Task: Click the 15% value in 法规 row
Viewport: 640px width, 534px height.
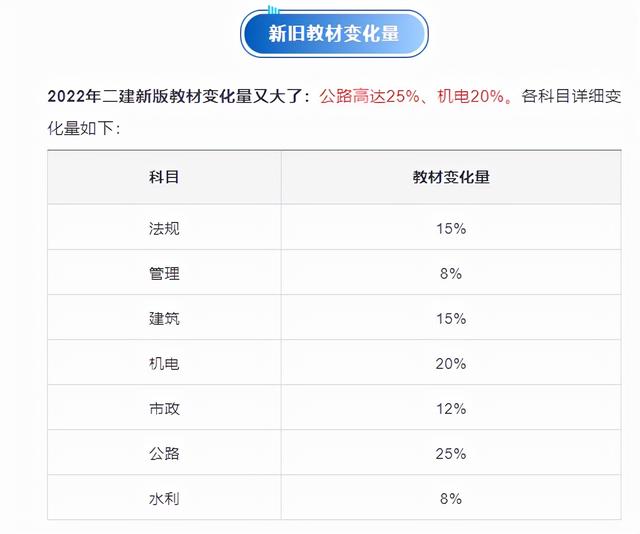Action: [451, 228]
